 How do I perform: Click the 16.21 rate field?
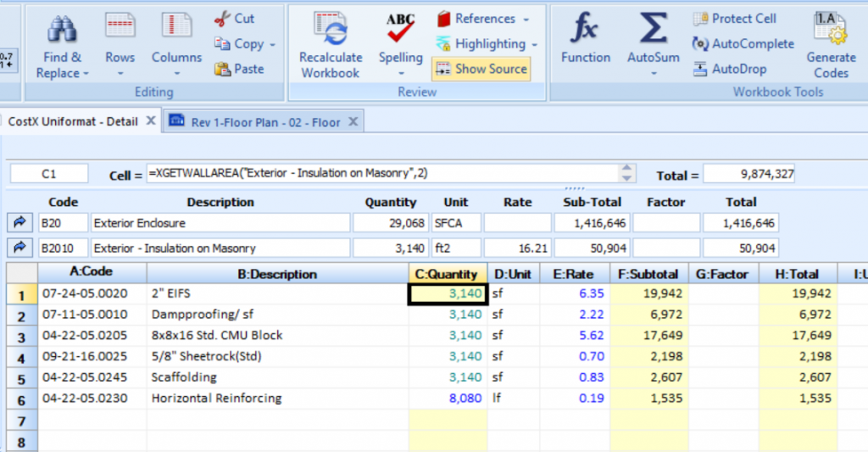(x=518, y=248)
